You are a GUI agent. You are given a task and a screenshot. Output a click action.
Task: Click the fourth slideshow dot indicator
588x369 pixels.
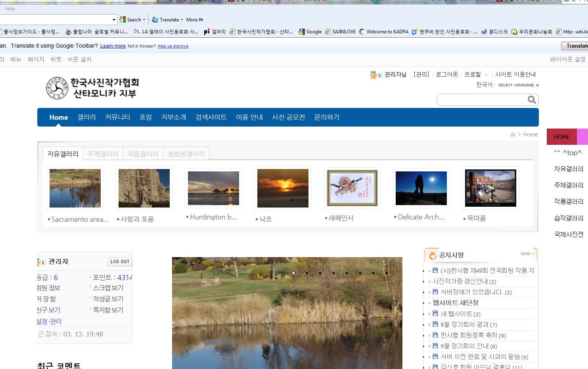[333, 273]
